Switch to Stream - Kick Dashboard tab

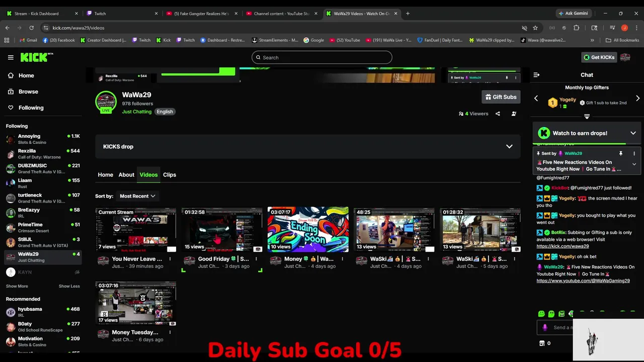pos(41,14)
